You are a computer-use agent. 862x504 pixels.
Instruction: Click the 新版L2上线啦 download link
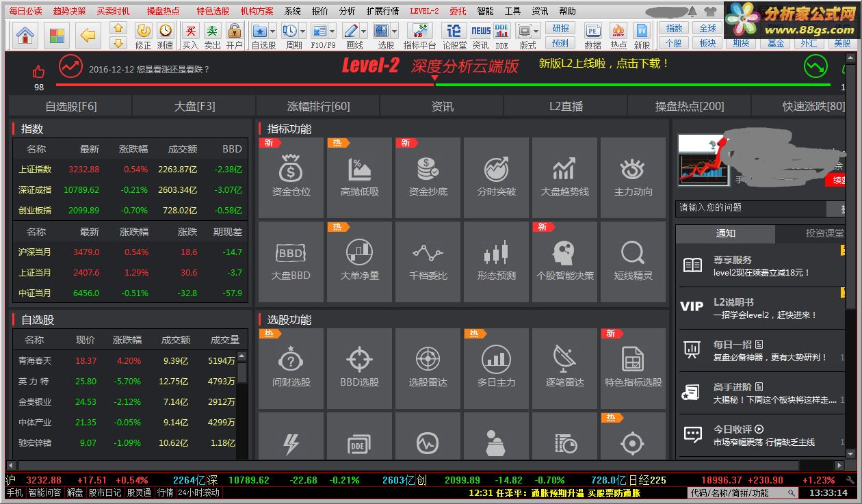(x=603, y=63)
